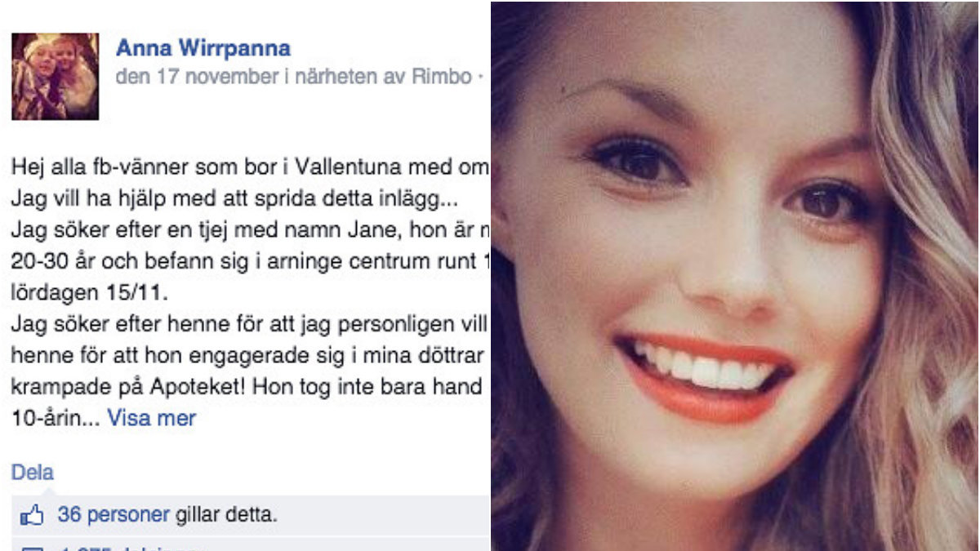Click the line mentioning the name Jane
The image size is (980, 551).
[251, 231]
